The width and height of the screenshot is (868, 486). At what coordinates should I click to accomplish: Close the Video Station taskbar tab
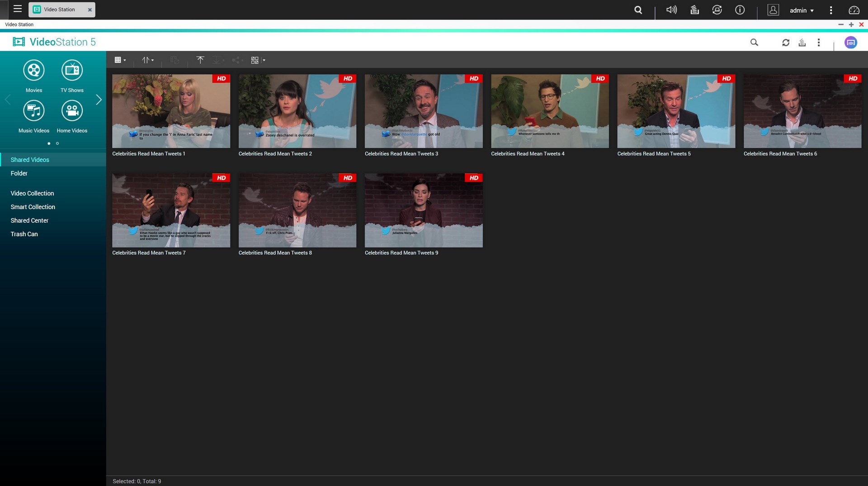point(90,10)
